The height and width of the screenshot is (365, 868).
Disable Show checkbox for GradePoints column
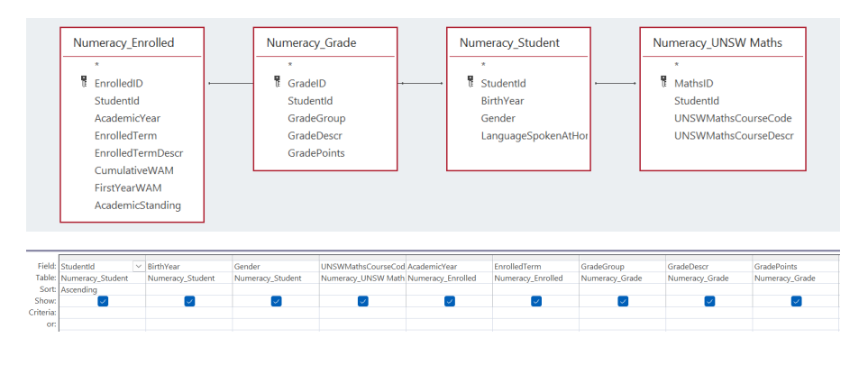pos(796,301)
